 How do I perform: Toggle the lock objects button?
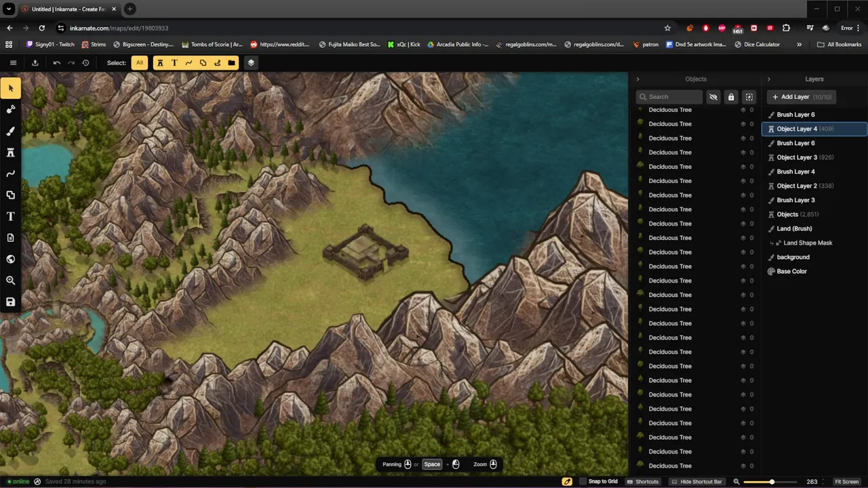730,97
